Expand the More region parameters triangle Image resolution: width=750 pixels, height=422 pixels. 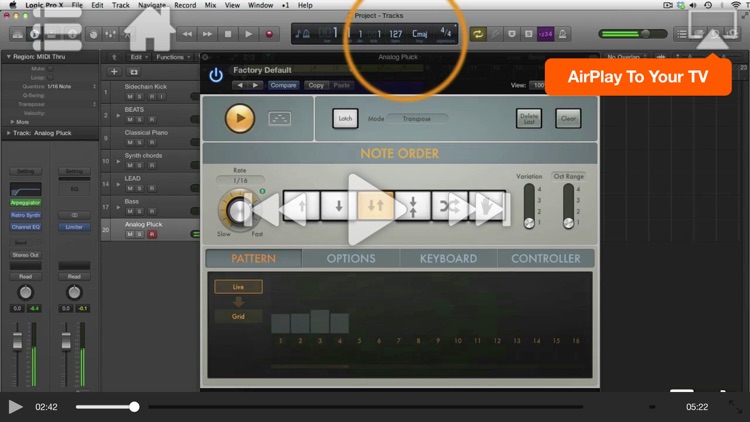12,122
